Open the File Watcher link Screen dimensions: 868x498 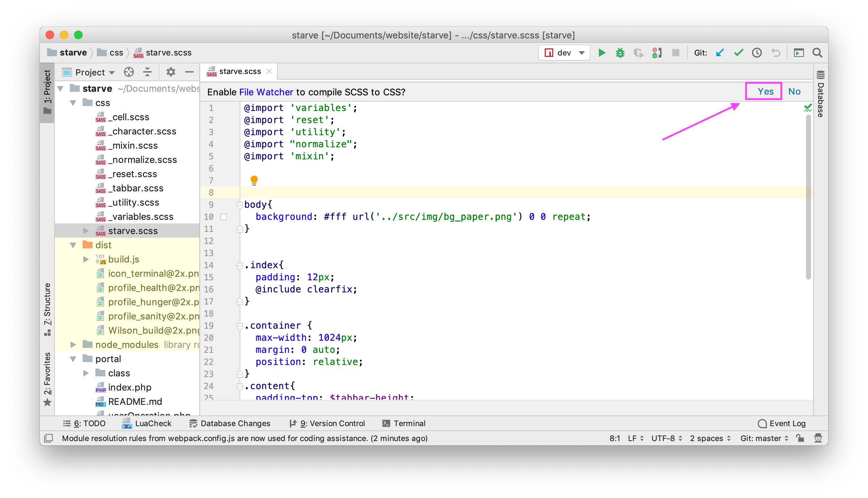pos(266,92)
